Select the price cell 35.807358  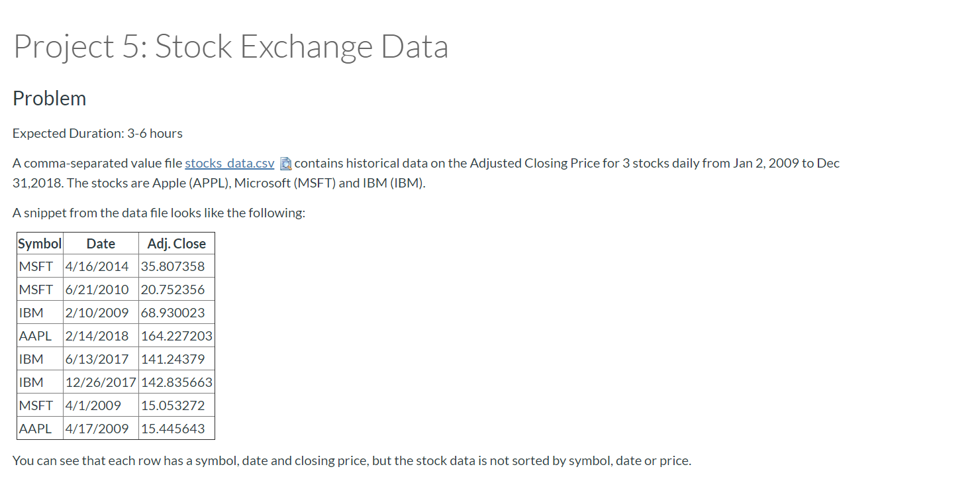pyautogui.click(x=177, y=266)
